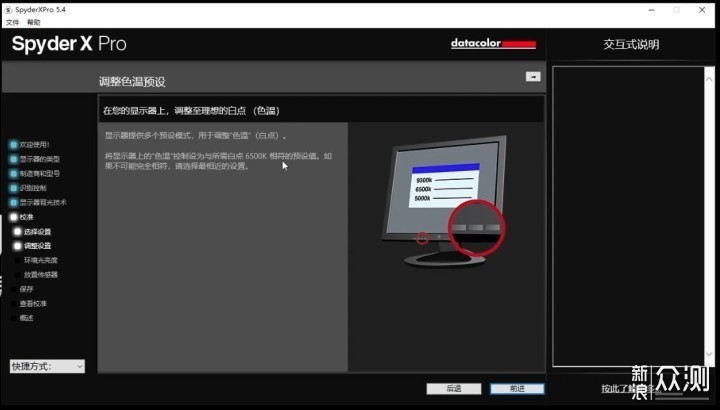Click the 后退 button
The image size is (720, 410).
pyautogui.click(x=454, y=388)
